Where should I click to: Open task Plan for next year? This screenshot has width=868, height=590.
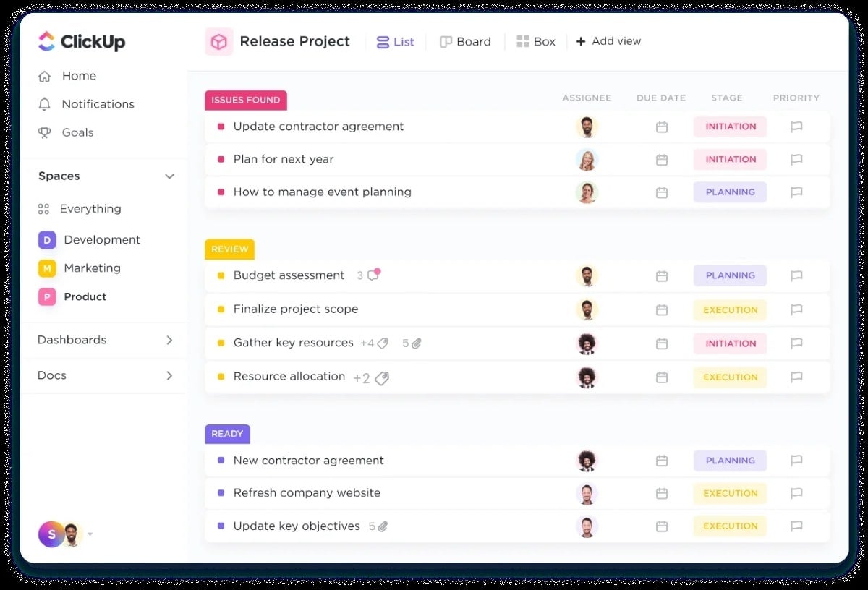coord(284,160)
